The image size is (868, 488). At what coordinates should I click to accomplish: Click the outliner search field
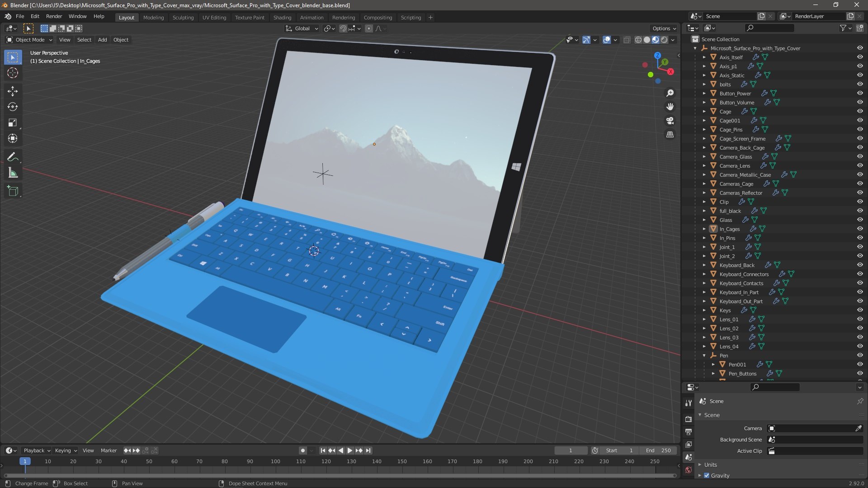tap(769, 28)
